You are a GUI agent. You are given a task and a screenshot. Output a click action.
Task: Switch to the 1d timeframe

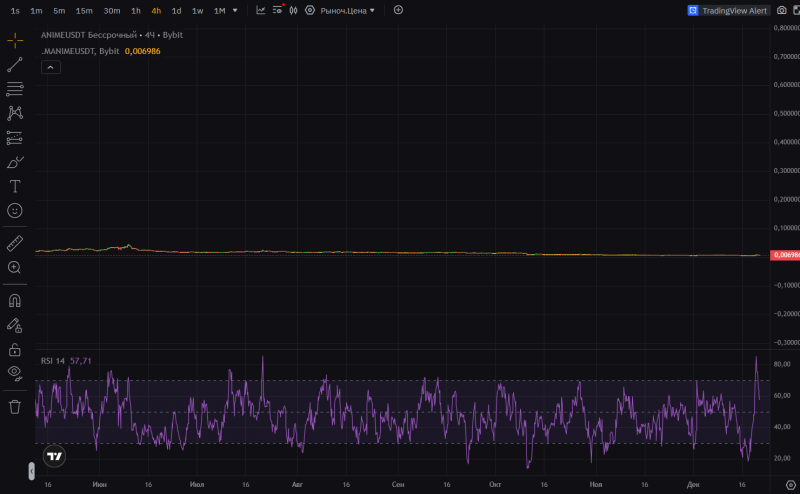pyautogui.click(x=176, y=10)
